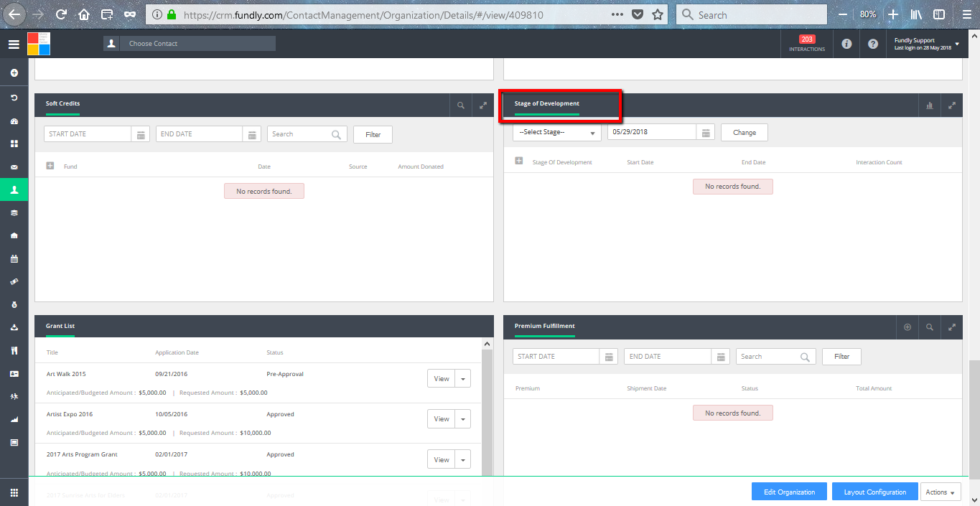
Task: Open the --Select Stage-- dropdown
Action: coord(557,133)
